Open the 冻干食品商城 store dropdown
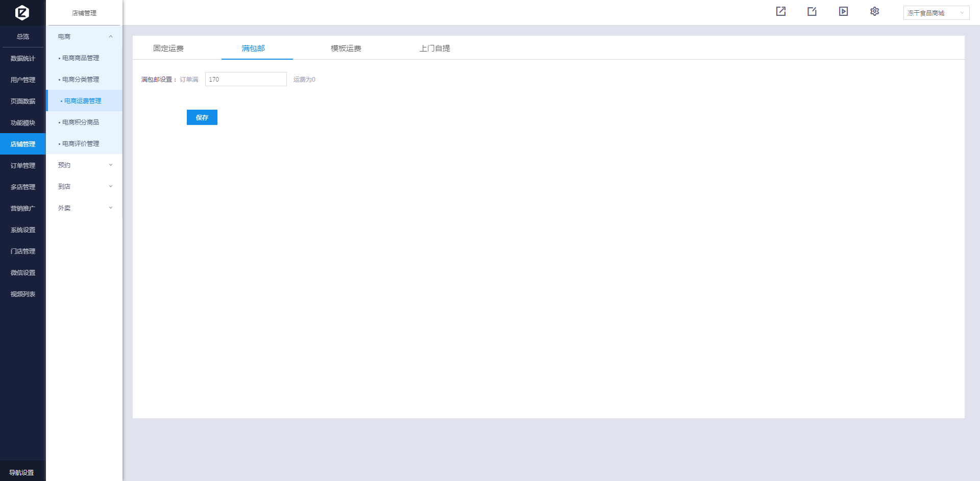Image resolution: width=980 pixels, height=481 pixels. click(x=936, y=13)
